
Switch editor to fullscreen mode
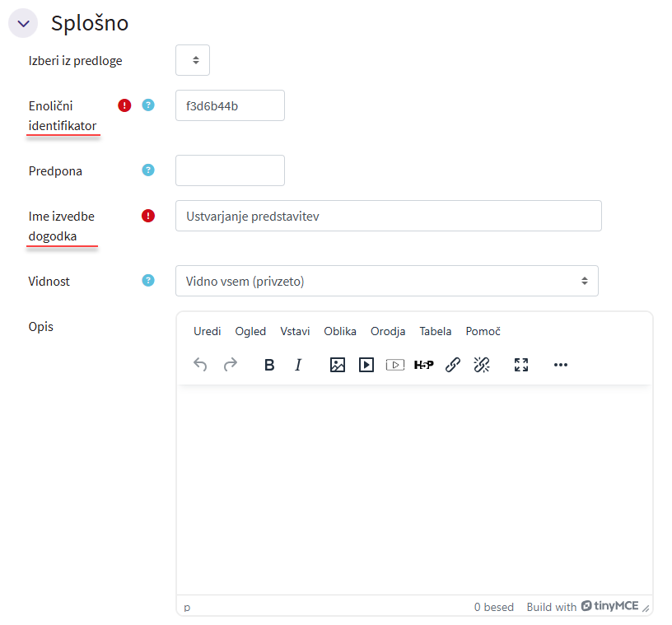coord(520,365)
